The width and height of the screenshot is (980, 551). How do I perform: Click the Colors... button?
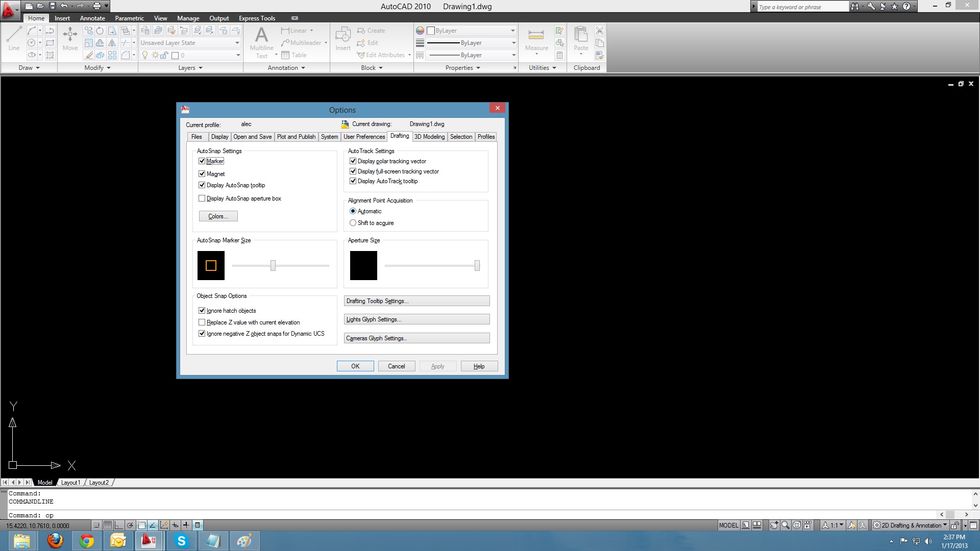point(218,216)
